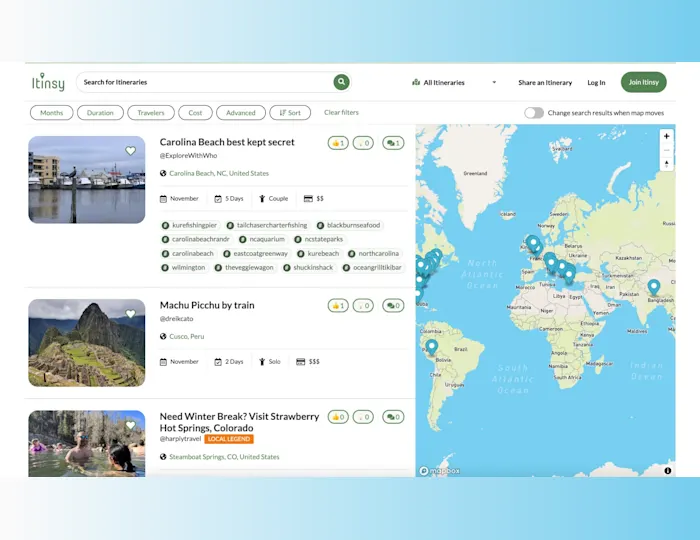Viewport: 700px width, 540px height.
Task: Select the kurebeach tag
Action: [x=318, y=253]
